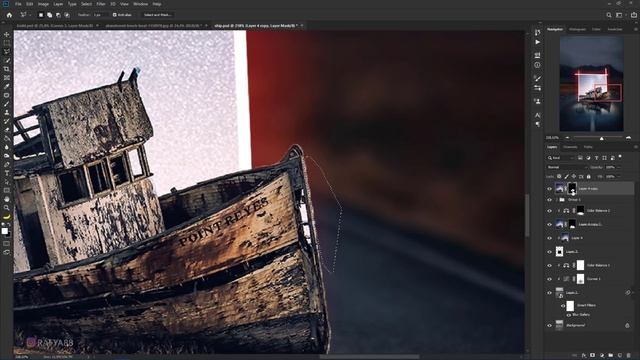640x360 pixels.
Task: Hide the Curves 1 layer
Action: pos(549,279)
